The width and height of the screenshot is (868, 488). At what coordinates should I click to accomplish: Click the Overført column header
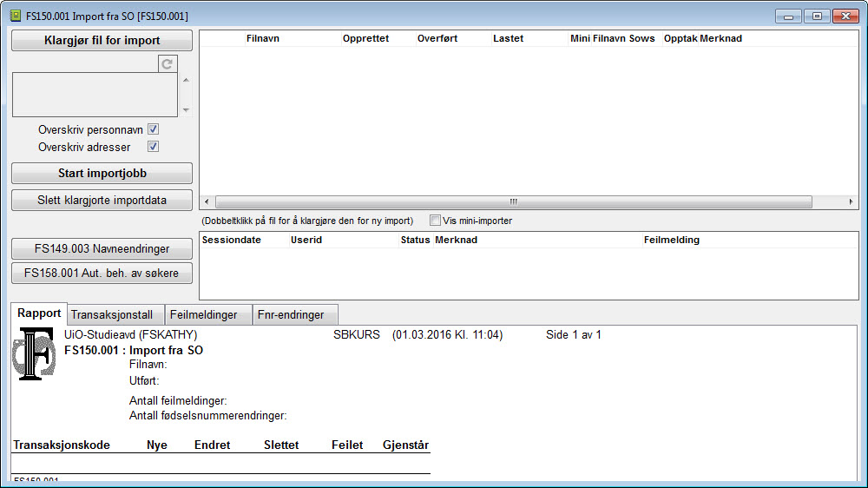click(437, 38)
